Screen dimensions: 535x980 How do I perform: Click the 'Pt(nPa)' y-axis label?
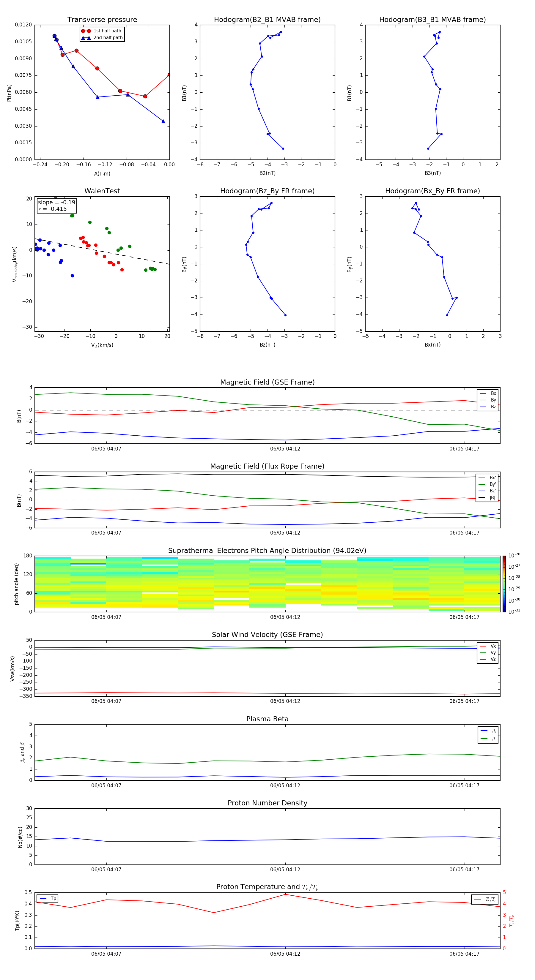pyautogui.click(x=9, y=93)
